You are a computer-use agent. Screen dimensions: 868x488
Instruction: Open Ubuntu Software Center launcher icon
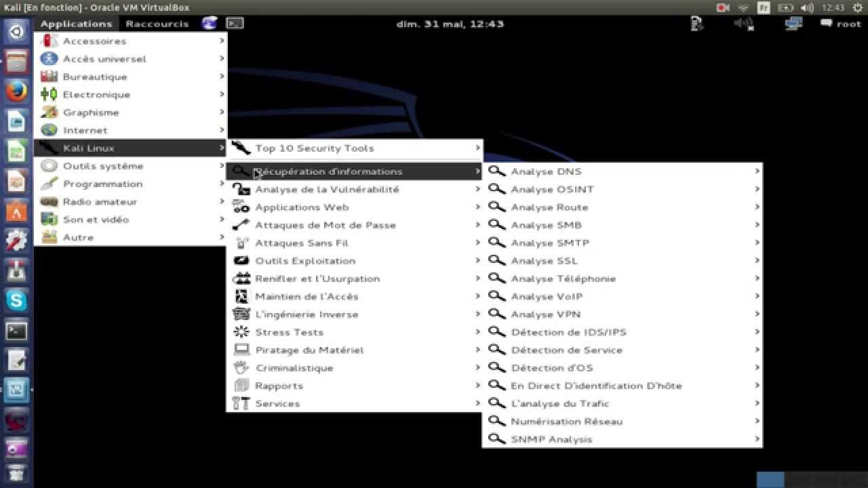16,211
